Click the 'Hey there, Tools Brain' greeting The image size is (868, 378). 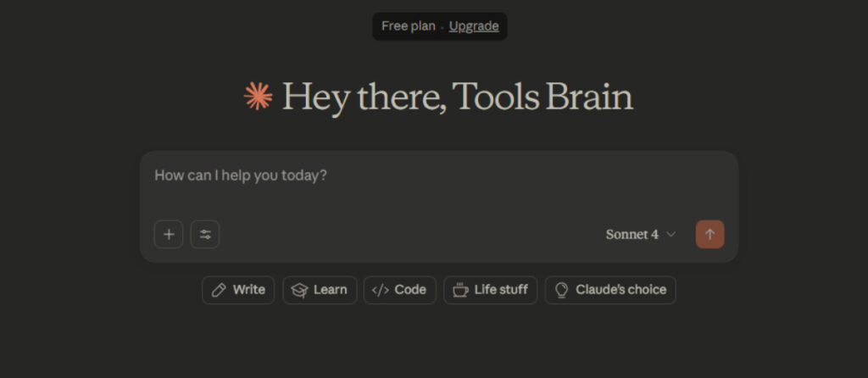tap(457, 97)
